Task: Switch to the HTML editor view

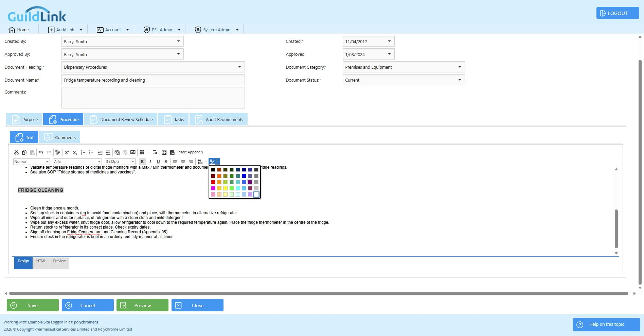Action: pos(41,263)
